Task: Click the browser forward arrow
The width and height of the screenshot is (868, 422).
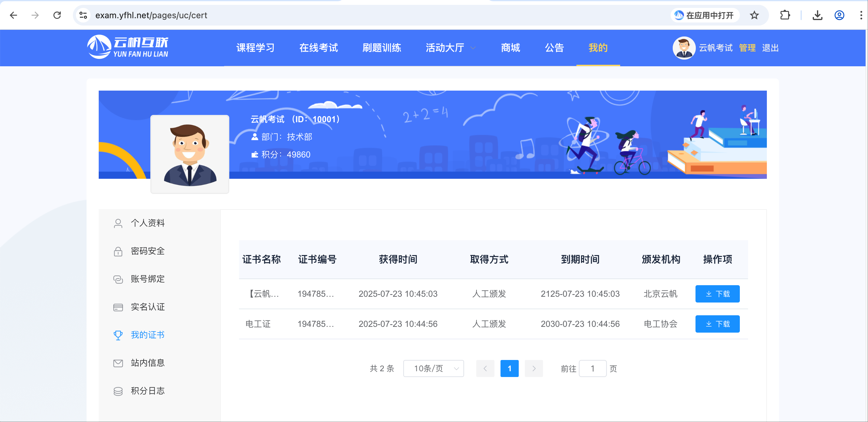Action: coord(35,15)
